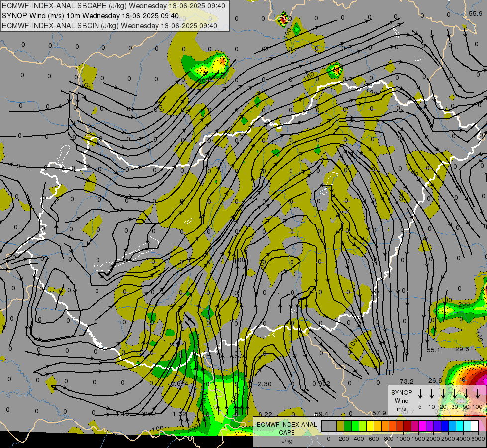
Task: Click the 59.4 value on the map
Action: [321, 414]
